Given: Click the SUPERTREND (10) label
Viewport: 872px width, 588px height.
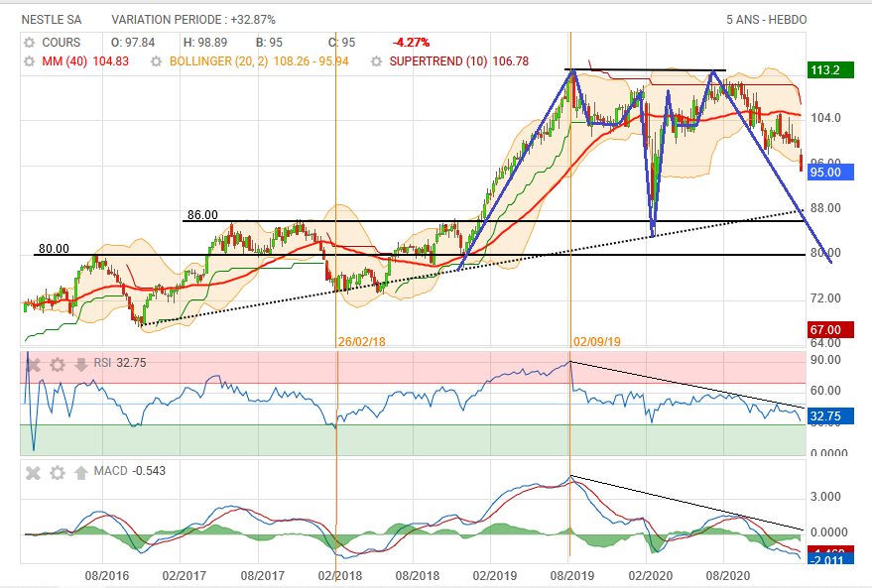Looking at the screenshot, I should pos(438,61).
